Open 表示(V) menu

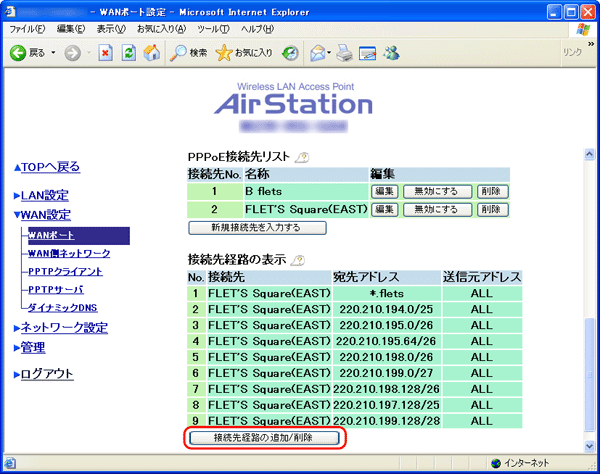111,29
